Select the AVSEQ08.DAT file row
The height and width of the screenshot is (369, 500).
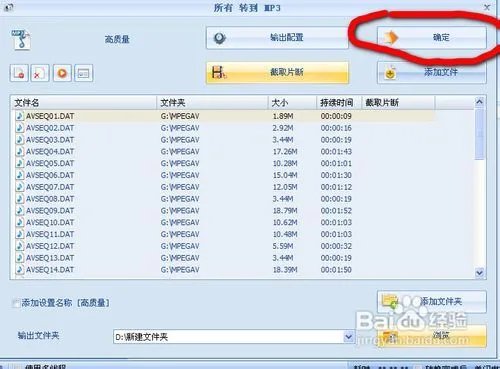(x=223, y=199)
